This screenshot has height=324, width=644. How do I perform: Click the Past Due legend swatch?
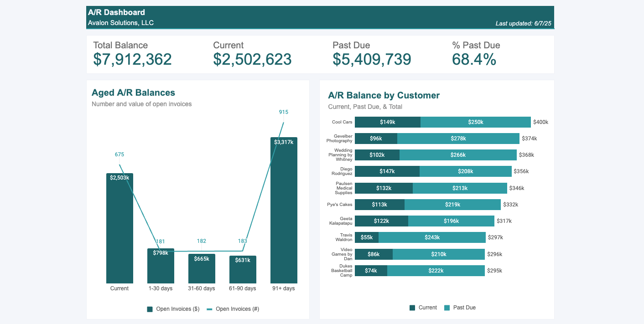coord(447,308)
